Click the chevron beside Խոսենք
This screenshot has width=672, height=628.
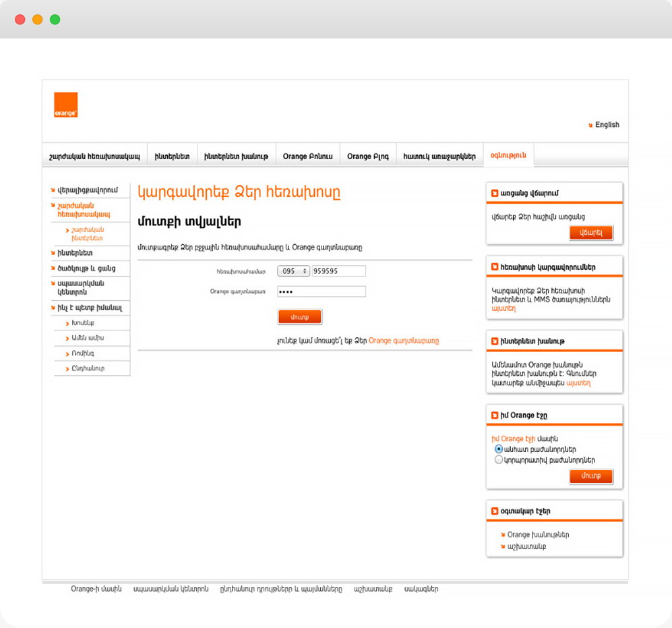point(67,323)
